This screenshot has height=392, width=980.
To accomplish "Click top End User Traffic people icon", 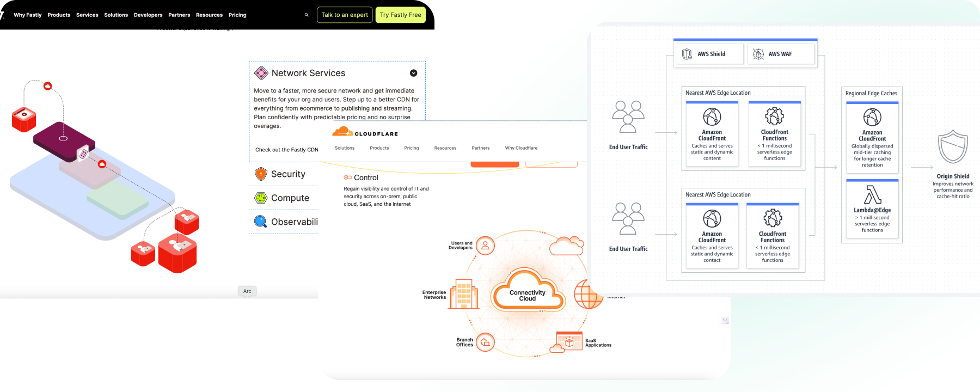I will tap(628, 117).
